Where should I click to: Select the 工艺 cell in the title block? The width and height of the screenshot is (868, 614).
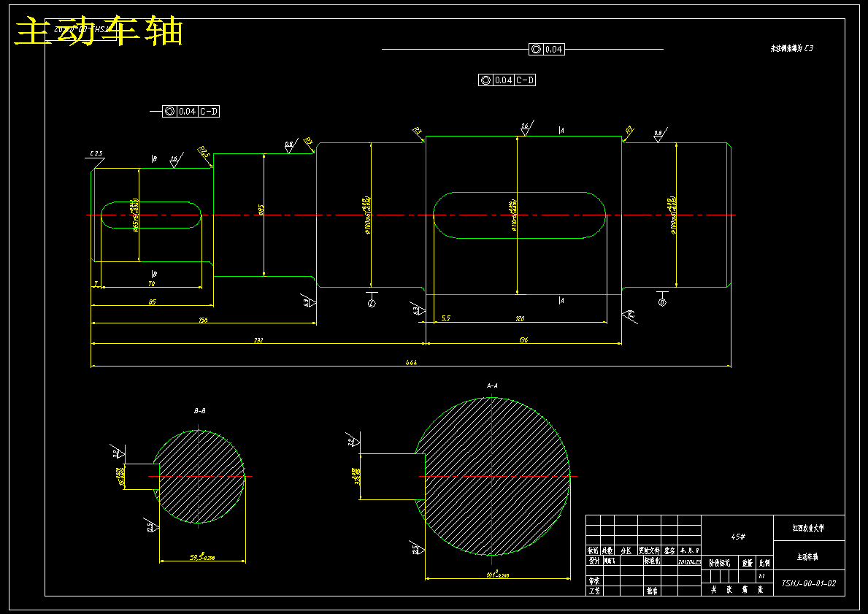[x=594, y=591]
